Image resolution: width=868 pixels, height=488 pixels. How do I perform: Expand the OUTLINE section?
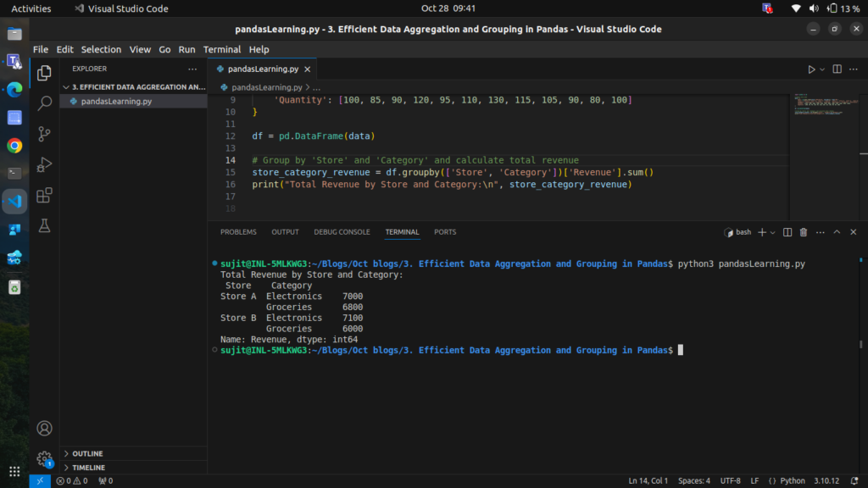tap(87, 454)
